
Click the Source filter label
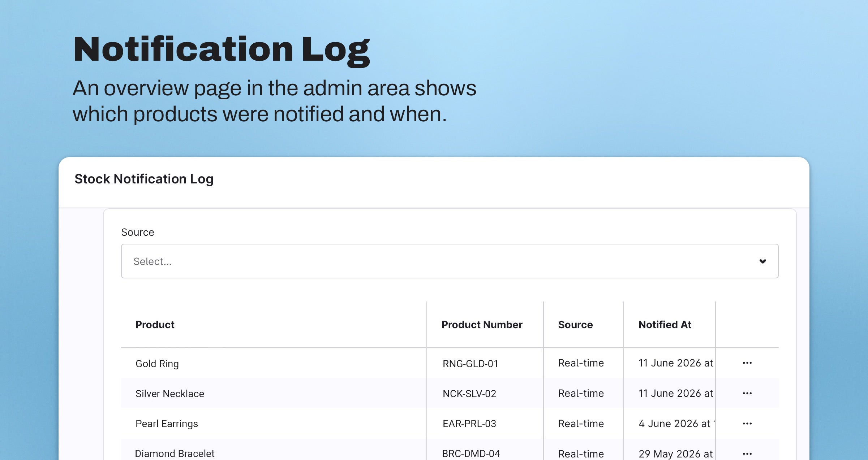coord(137,232)
